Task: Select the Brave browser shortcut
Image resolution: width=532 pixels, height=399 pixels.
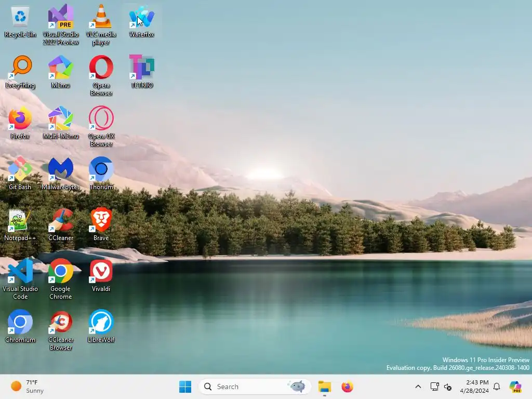Action: click(x=101, y=224)
